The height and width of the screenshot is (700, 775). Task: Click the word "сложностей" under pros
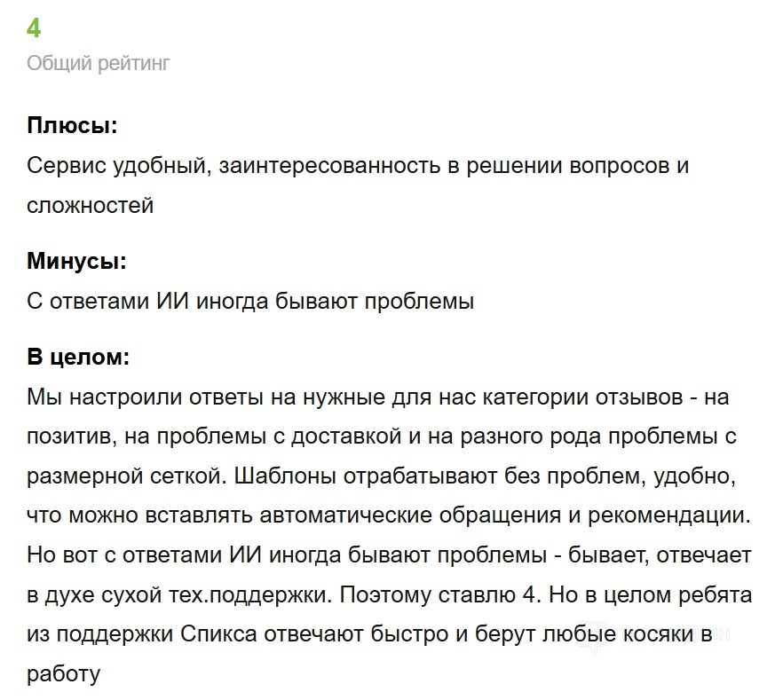(x=90, y=206)
